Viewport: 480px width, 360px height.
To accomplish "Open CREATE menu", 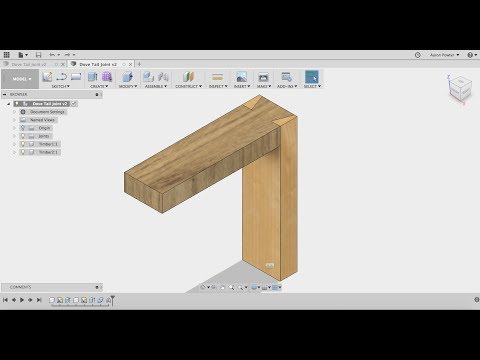I will pyautogui.click(x=99, y=86).
